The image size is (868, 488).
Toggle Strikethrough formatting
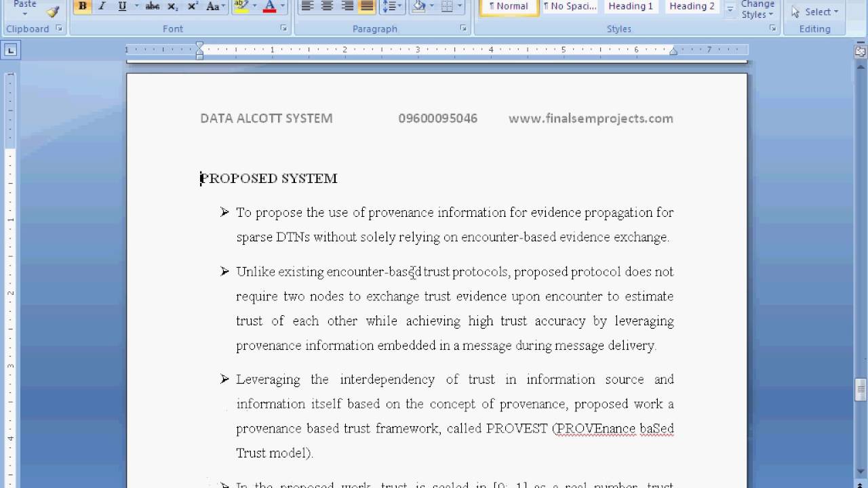(153, 7)
